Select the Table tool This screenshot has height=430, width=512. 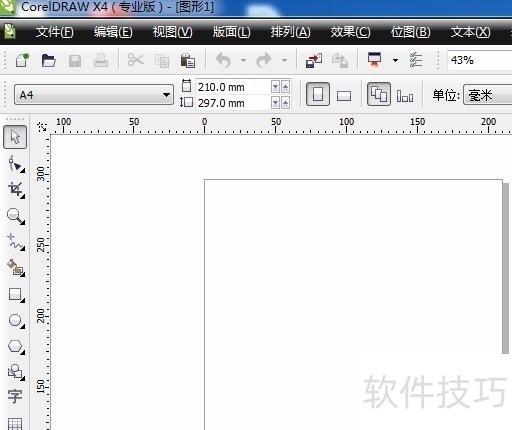pyautogui.click(x=15, y=424)
